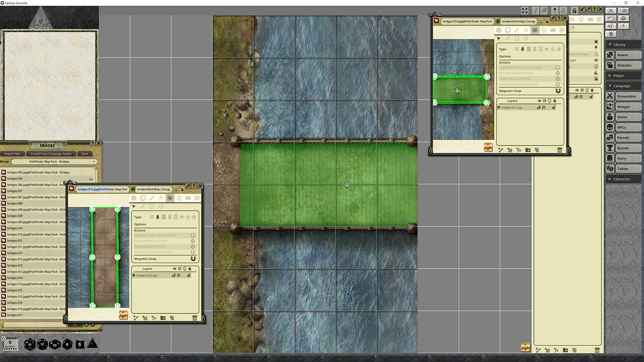Viewport: 644px width, 362px height.
Task: Select the fx effects toolbar tool
Action: 526,30
